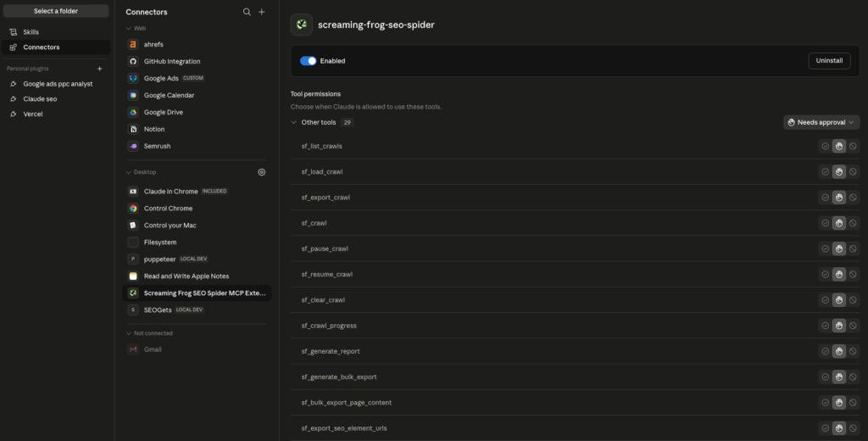Viewport: 868px width, 441px height.
Task: Open the Skills page
Action: (56, 32)
